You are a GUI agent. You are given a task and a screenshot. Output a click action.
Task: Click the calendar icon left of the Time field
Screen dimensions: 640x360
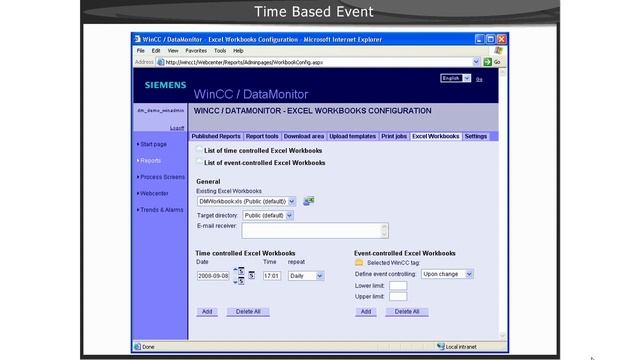pyautogui.click(x=251, y=276)
